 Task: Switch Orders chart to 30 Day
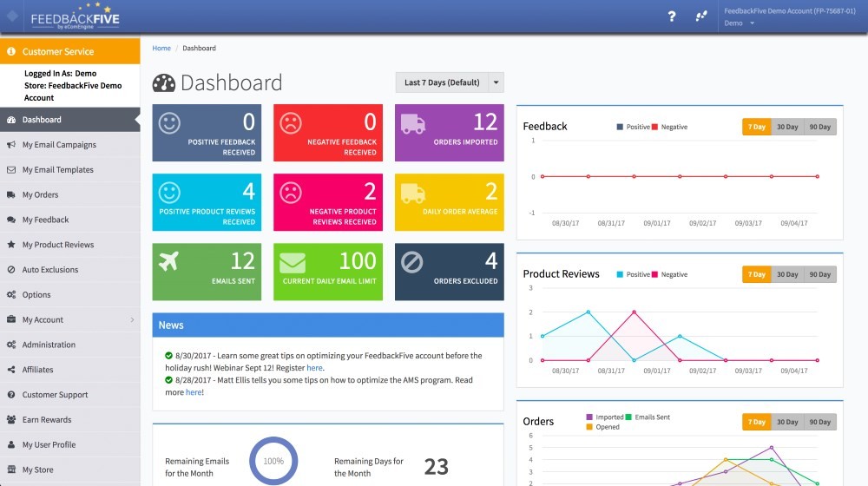click(787, 422)
